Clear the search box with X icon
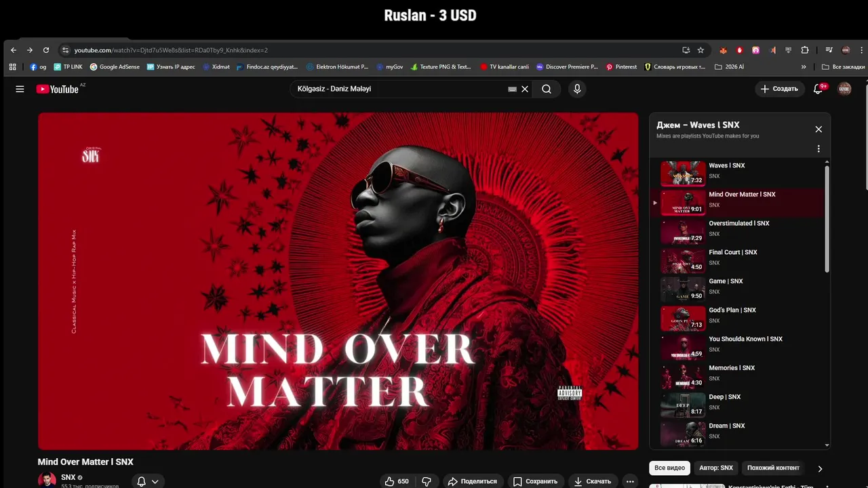 [525, 89]
